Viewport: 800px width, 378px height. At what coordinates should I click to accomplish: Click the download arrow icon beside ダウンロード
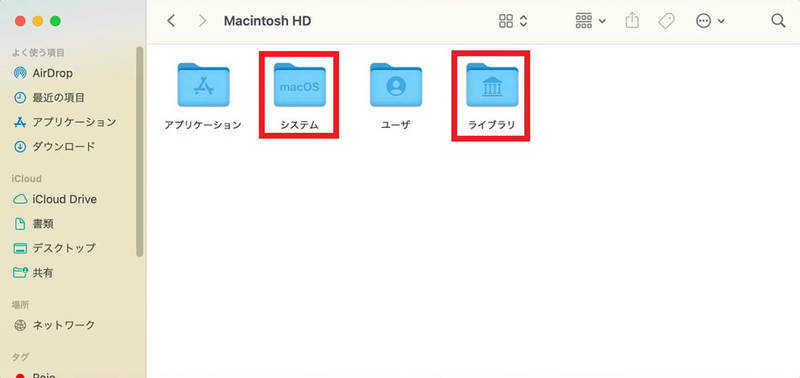pos(20,146)
